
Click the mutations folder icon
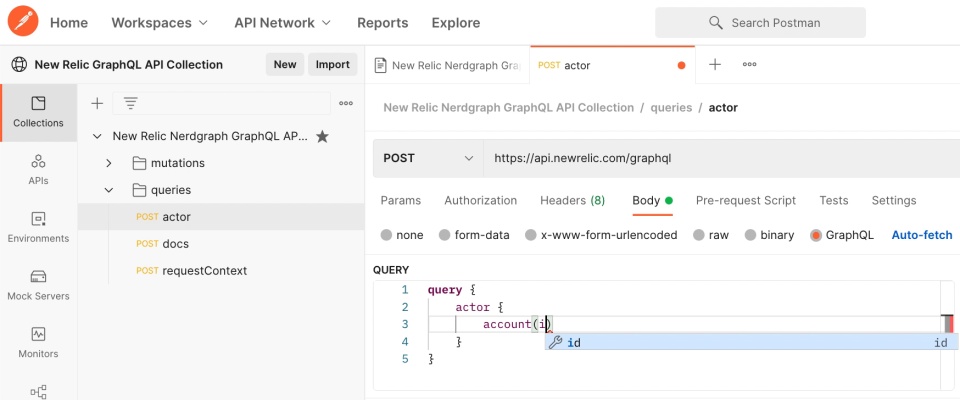[x=140, y=163]
